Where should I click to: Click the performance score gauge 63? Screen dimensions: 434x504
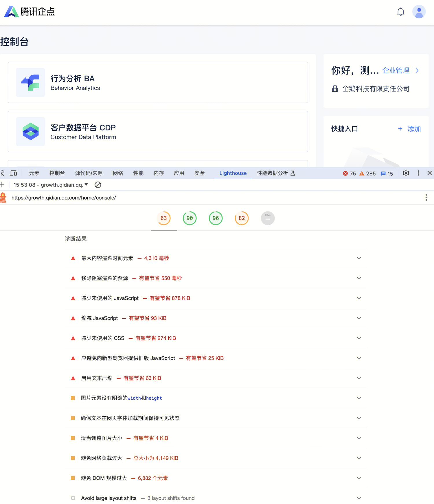click(x=164, y=218)
